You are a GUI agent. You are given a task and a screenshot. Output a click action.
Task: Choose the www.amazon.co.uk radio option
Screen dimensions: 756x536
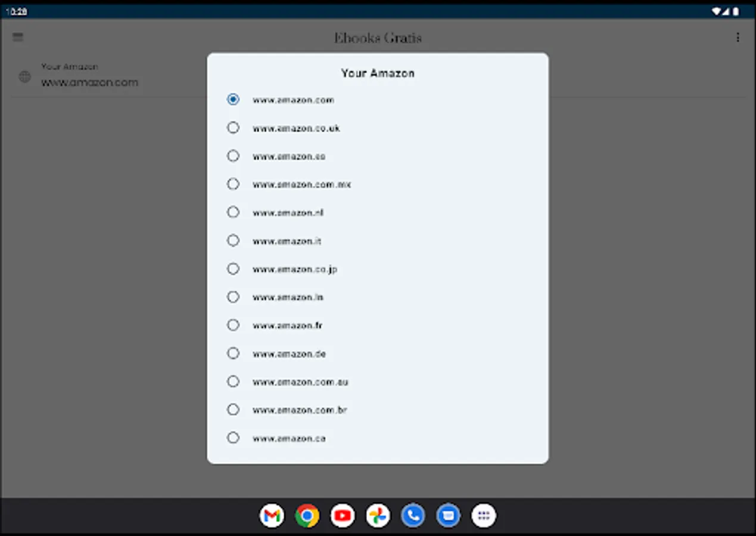[233, 127]
